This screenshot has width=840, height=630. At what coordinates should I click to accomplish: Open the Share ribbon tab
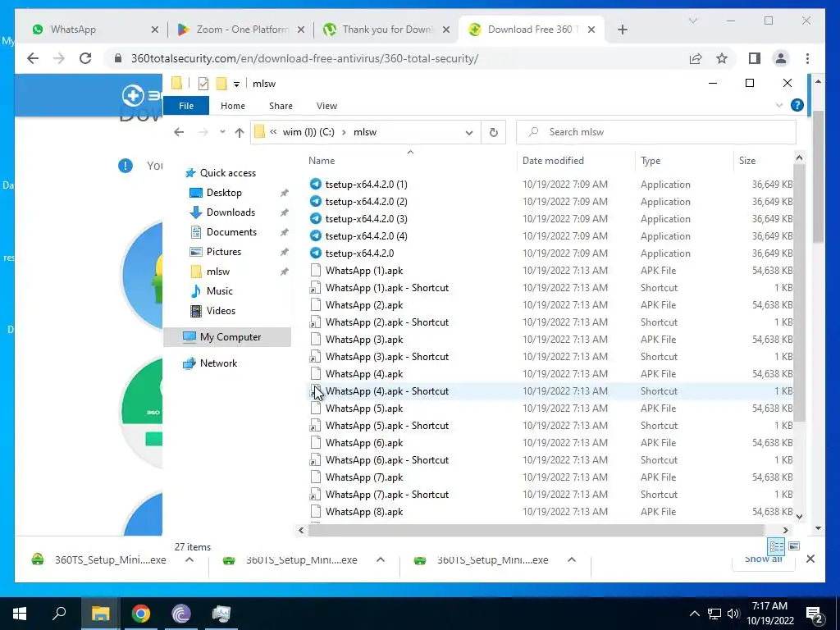(281, 106)
